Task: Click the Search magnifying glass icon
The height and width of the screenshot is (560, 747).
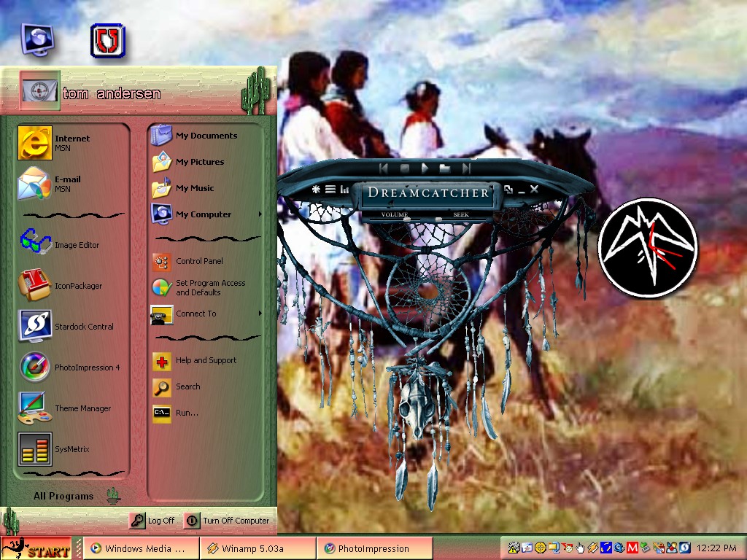Action: coord(161,387)
